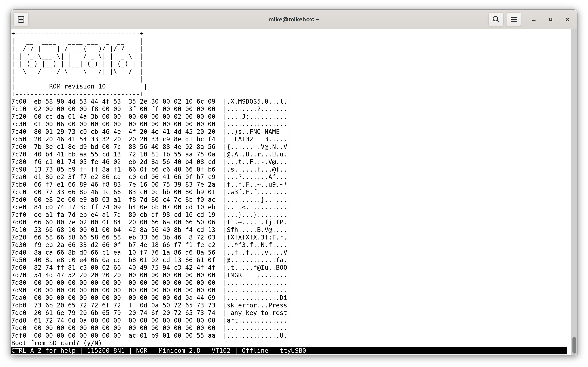
Task: Maximize the terminal window
Action: coord(551,19)
